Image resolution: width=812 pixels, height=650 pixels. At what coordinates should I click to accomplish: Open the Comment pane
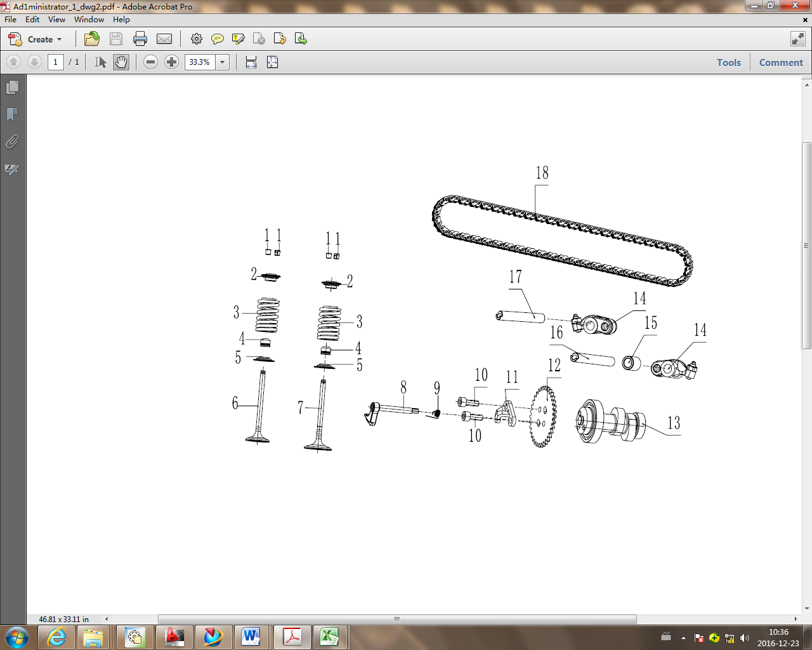pyautogui.click(x=780, y=62)
